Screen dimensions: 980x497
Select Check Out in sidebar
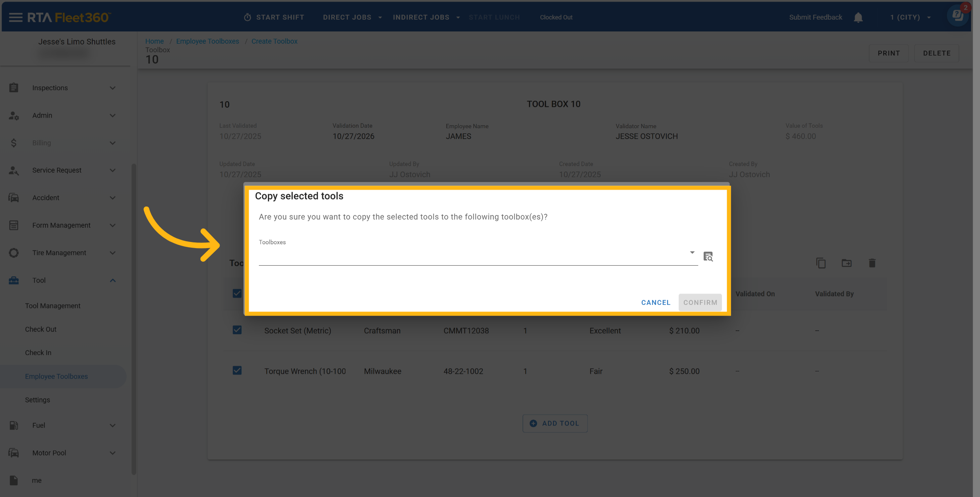point(41,329)
